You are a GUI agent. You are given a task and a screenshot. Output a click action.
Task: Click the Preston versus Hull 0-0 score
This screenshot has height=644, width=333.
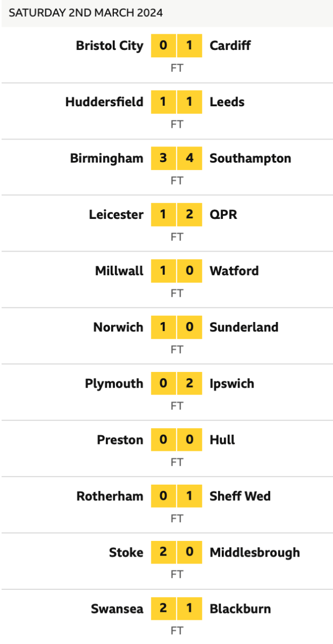176,440
